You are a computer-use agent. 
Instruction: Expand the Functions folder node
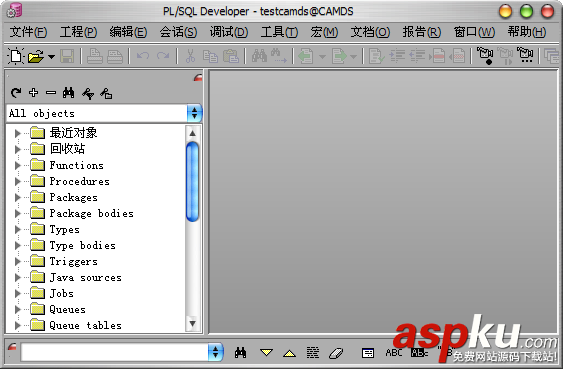click(x=17, y=165)
